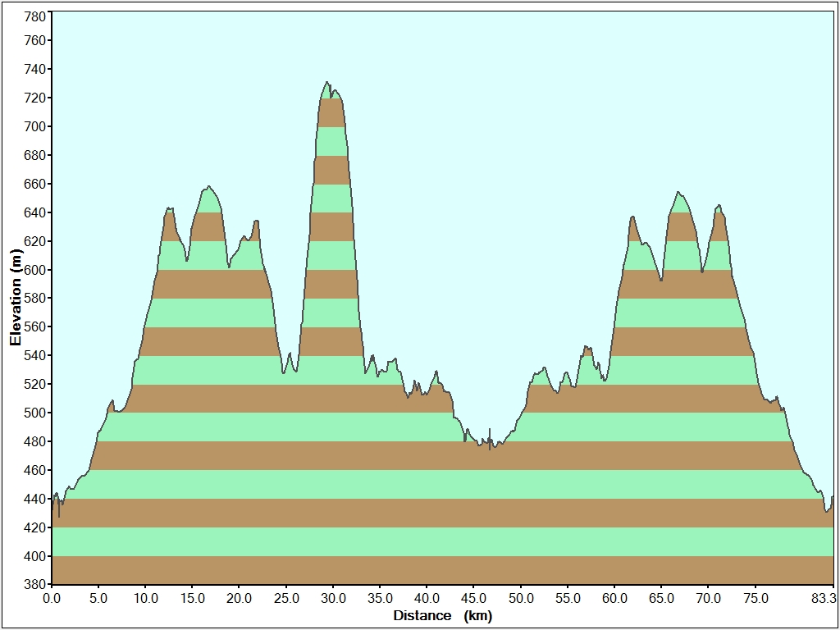The height and width of the screenshot is (630, 840).
Task: Click the 600 elevation tick label
Action: pyautogui.click(x=34, y=270)
